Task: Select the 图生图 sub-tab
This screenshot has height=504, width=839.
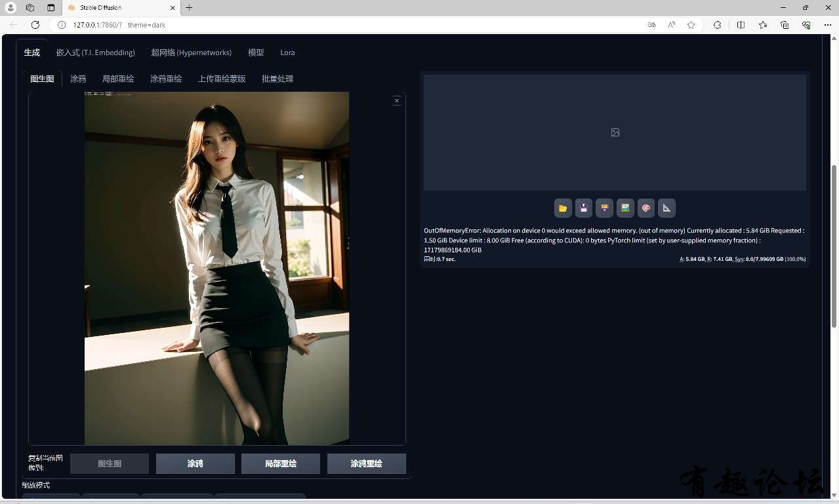Action: pos(42,79)
